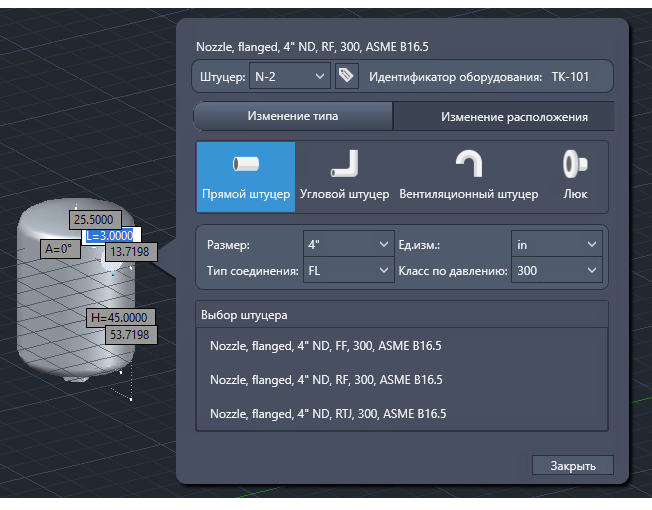This screenshot has width=652, height=510.
Task: Click the A=0° dimension field
Action: pyautogui.click(x=60, y=249)
